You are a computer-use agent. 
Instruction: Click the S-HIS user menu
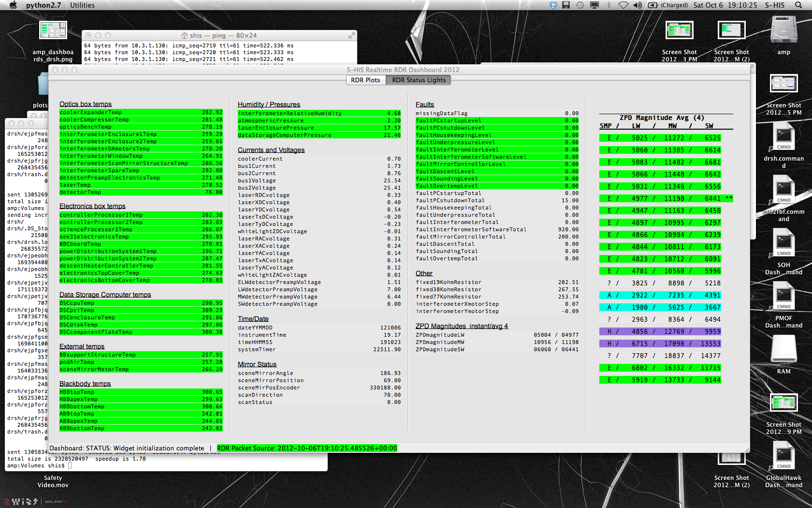774,5
